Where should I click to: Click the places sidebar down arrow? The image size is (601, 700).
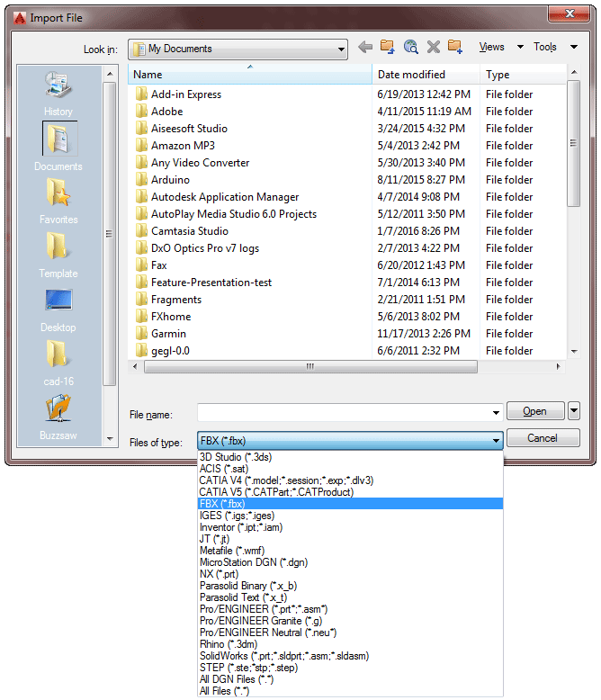(x=110, y=439)
